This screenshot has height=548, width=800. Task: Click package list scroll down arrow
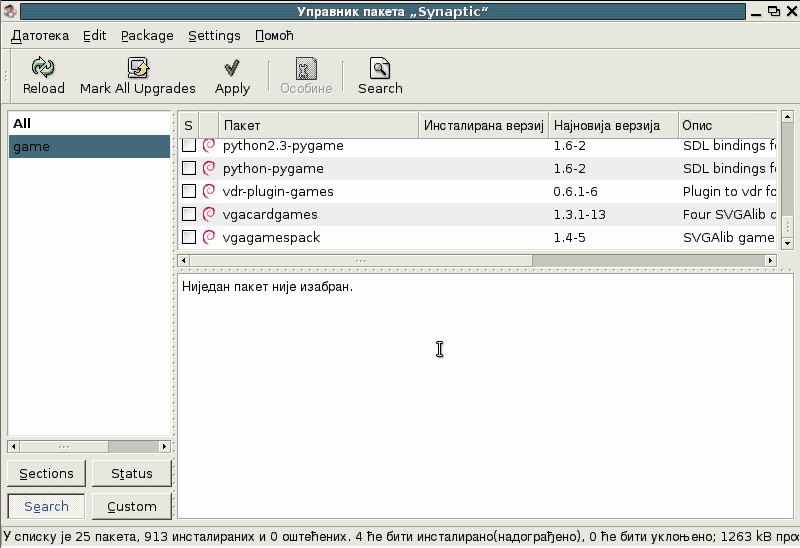pos(787,243)
